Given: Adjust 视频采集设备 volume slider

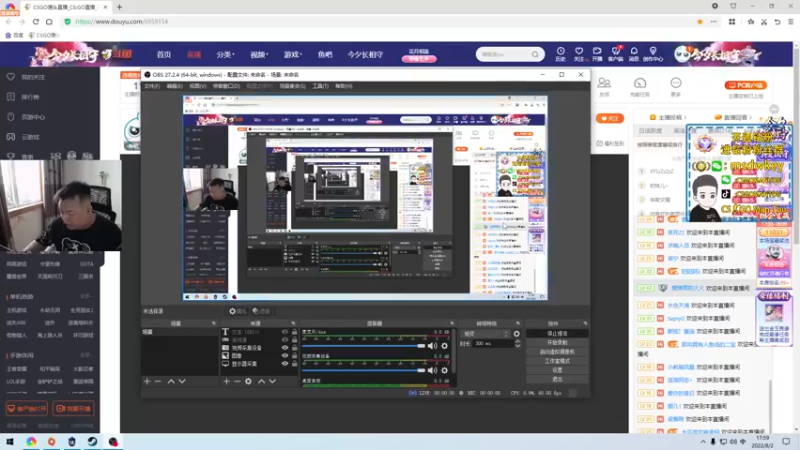Looking at the screenshot, I should (364, 370).
